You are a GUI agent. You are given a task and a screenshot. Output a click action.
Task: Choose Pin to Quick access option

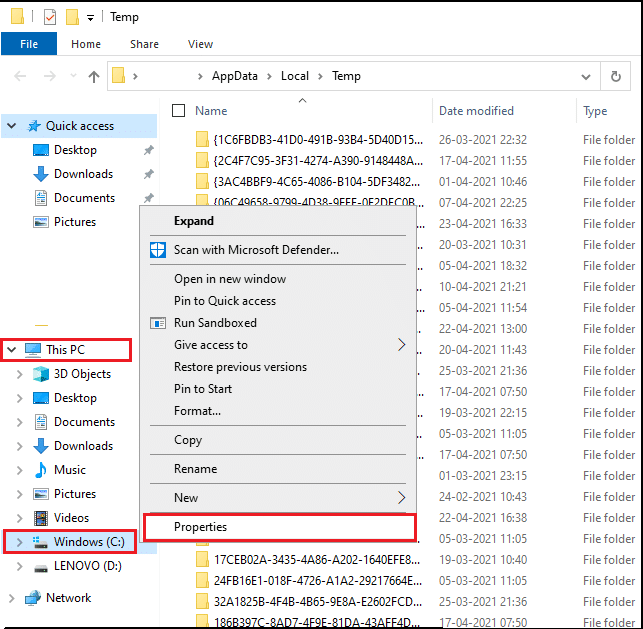(x=225, y=301)
